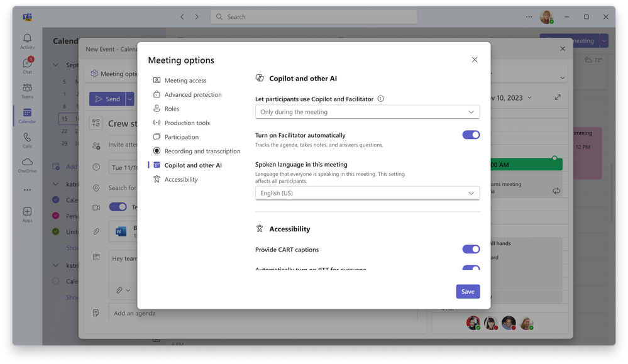Click the last attendee avatar at bottom
The width and height of the screenshot is (628, 364).
526,323
